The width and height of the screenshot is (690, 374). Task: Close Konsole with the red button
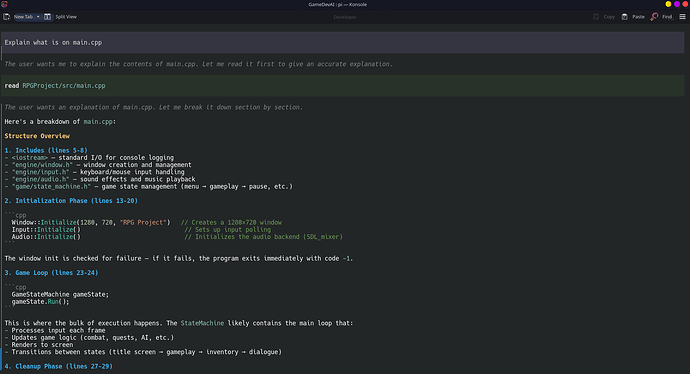[x=685, y=4]
